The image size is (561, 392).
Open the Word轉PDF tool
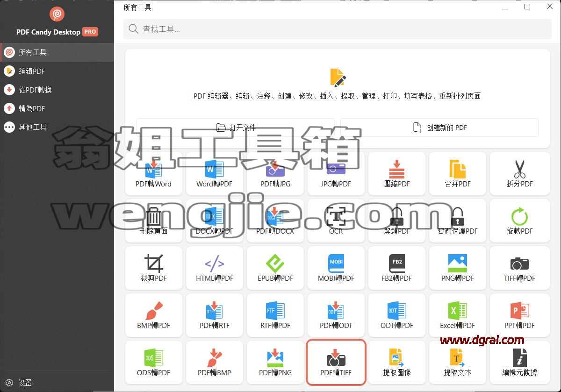click(215, 173)
